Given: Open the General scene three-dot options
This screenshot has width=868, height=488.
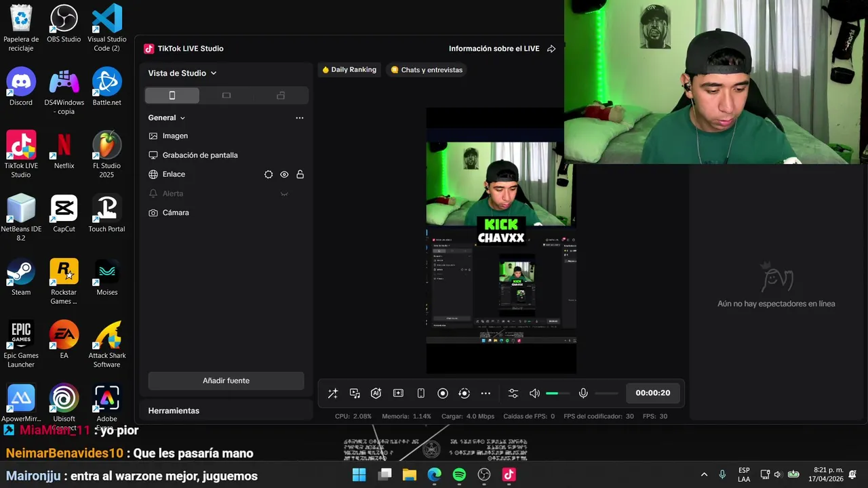Looking at the screenshot, I should tap(300, 118).
